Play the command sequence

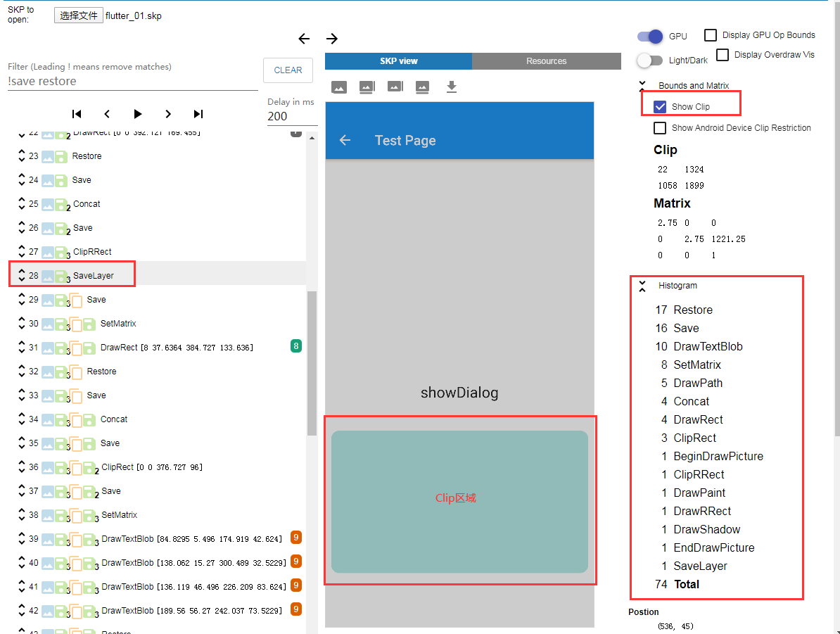(138, 113)
